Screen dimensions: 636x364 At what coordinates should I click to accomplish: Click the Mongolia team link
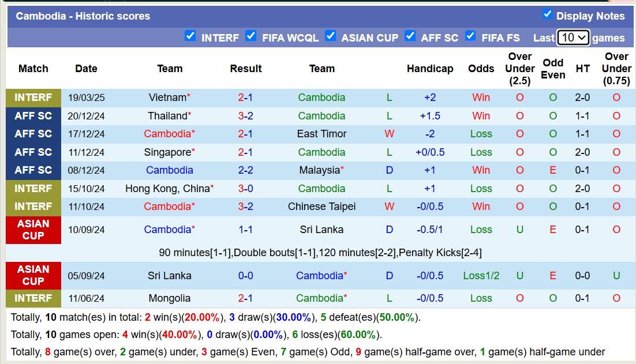[x=169, y=298]
